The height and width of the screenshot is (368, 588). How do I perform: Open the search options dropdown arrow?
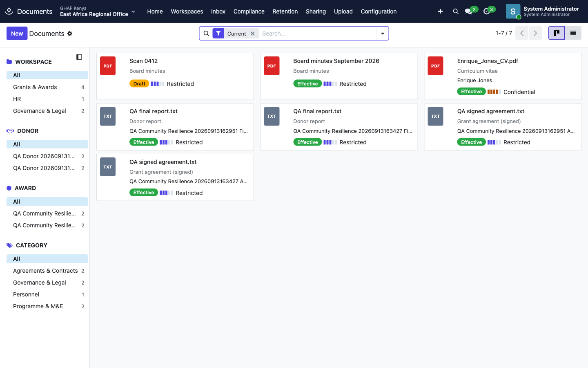coord(383,34)
